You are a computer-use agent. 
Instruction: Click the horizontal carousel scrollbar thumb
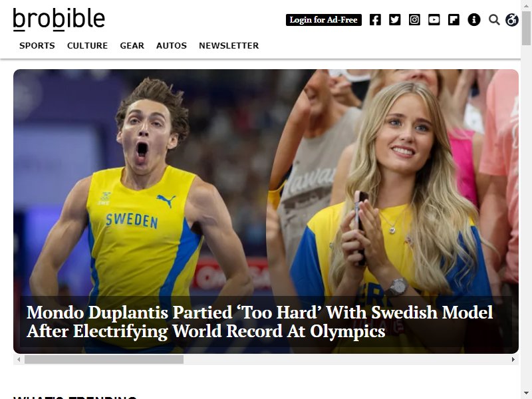click(104, 359)
